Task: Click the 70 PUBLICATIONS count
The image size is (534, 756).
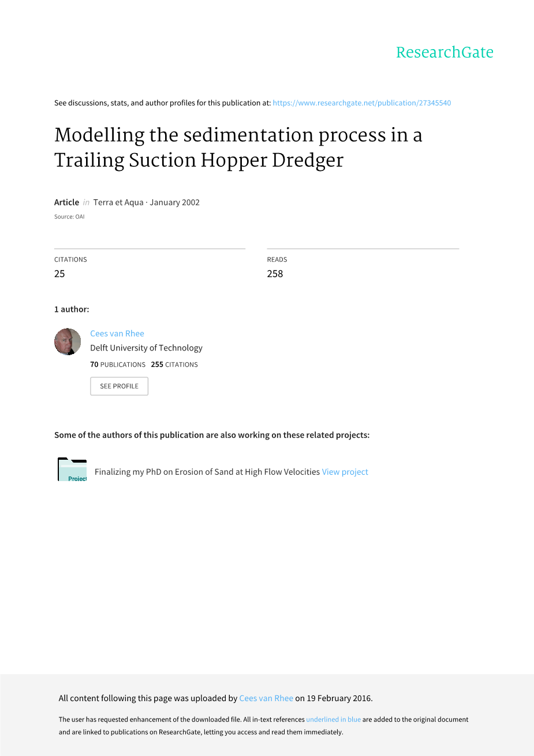Action: pos(118,364)
